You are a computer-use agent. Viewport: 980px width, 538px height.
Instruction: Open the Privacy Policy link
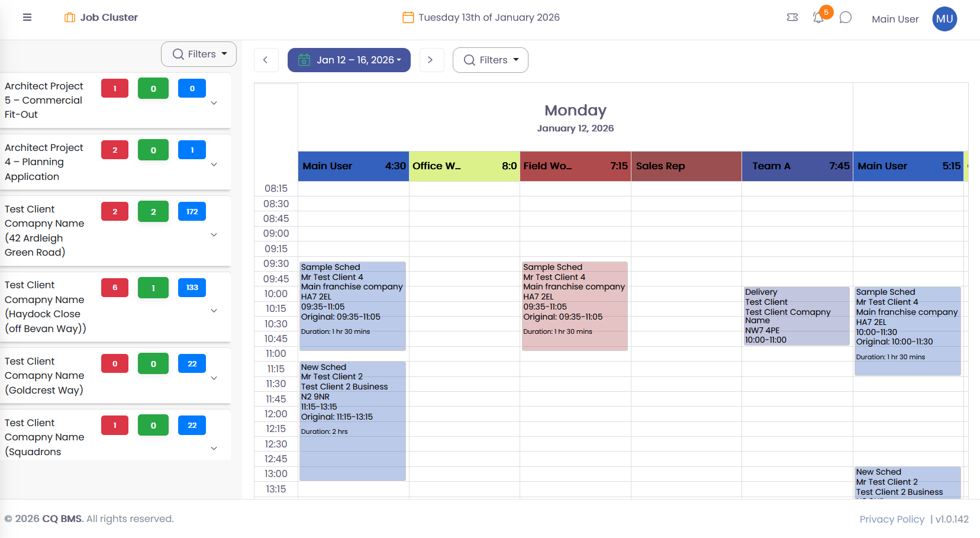tap(891, 519)
